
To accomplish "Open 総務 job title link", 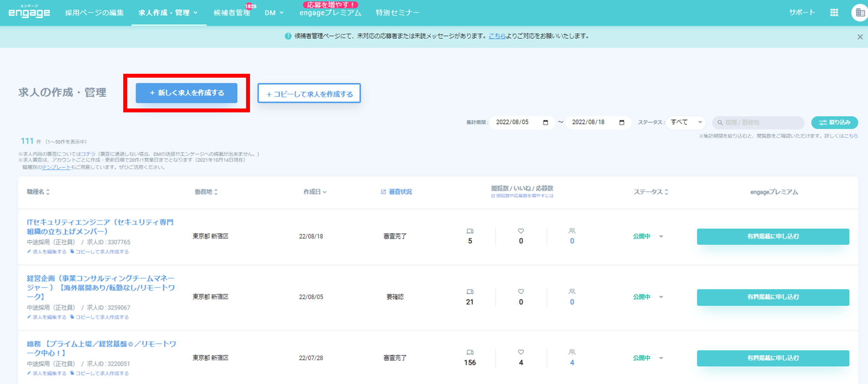I will coord(102,348).
